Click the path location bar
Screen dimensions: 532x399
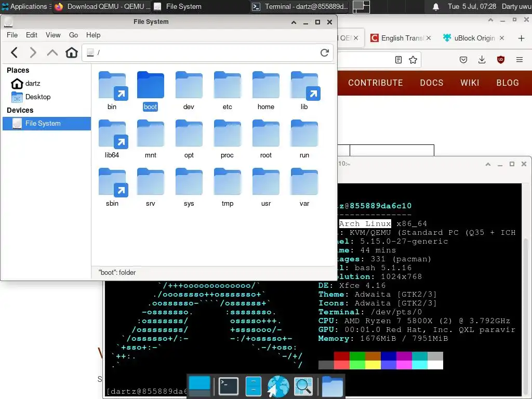[207, 52]
